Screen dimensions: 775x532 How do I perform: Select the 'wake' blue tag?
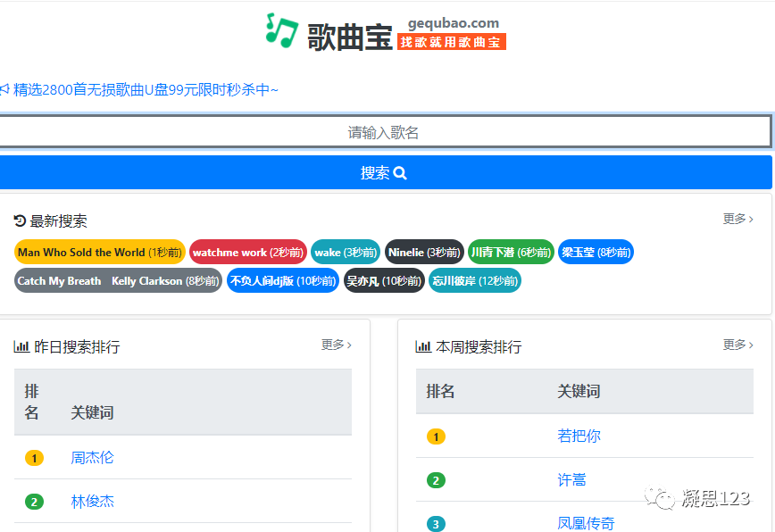click(345, 252)
